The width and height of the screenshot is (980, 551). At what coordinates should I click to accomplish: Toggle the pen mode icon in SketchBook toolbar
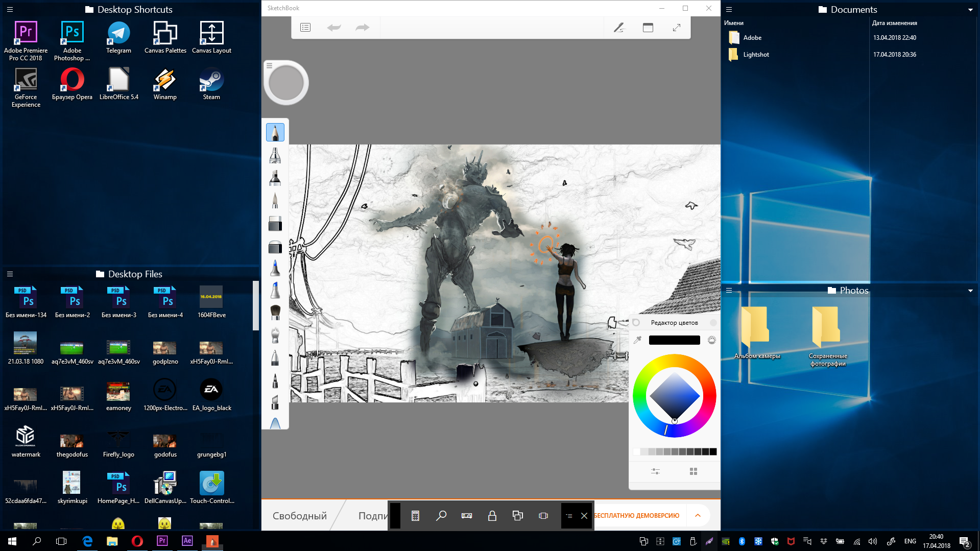619,28
